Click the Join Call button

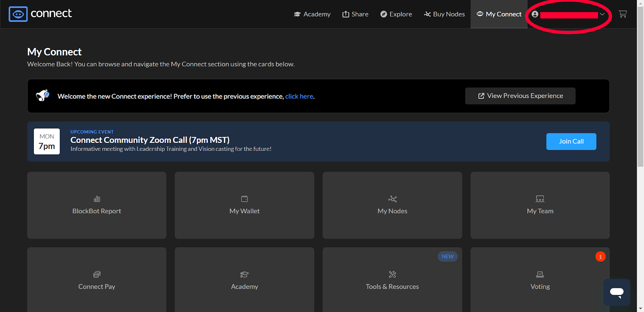pos(571,141)
